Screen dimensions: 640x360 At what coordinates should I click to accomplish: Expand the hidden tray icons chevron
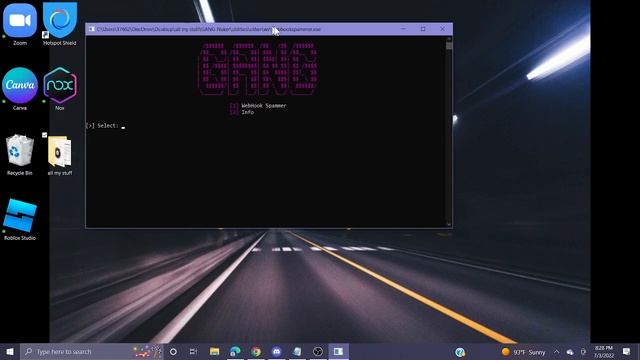coord(556,352)
